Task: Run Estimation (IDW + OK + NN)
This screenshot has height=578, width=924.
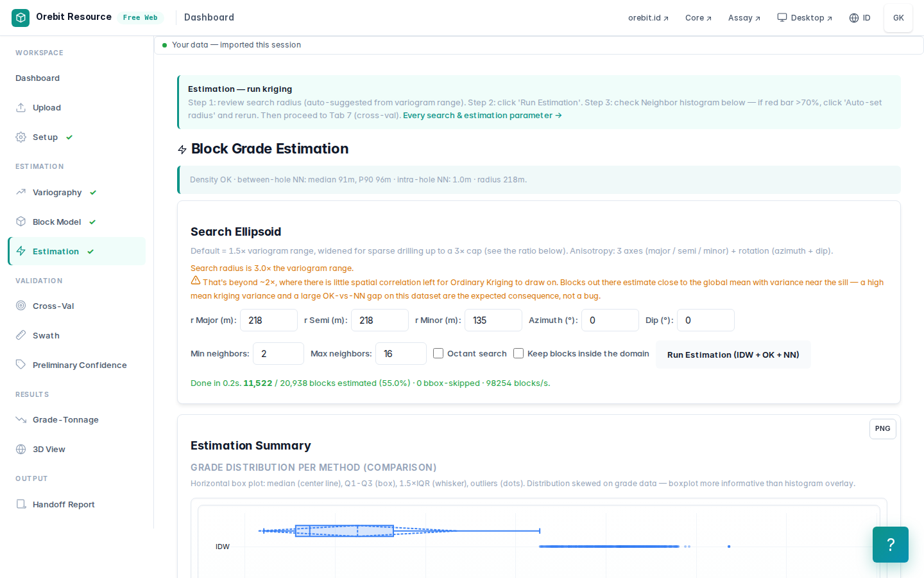Action: (x=733, y=355)
